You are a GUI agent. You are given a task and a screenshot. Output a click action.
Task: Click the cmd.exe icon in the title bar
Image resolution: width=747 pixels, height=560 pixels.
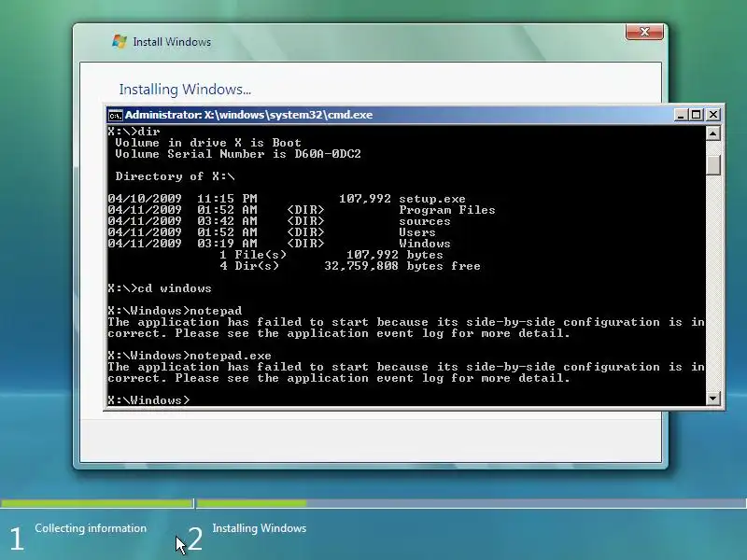coord(115,115)
